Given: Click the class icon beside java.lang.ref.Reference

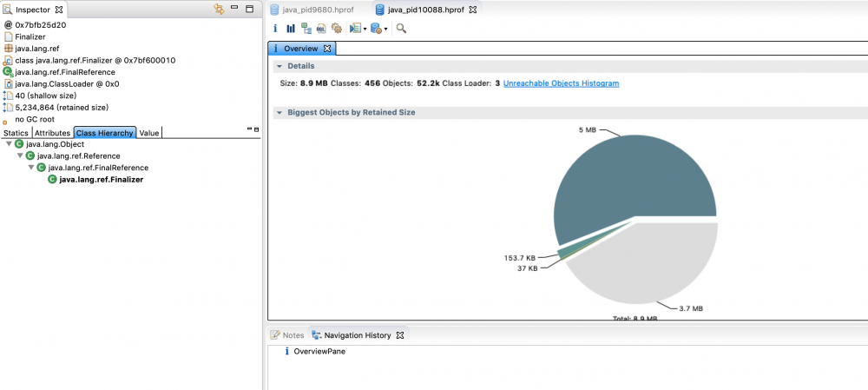Looking at the screenshot, I should point(30,155).
